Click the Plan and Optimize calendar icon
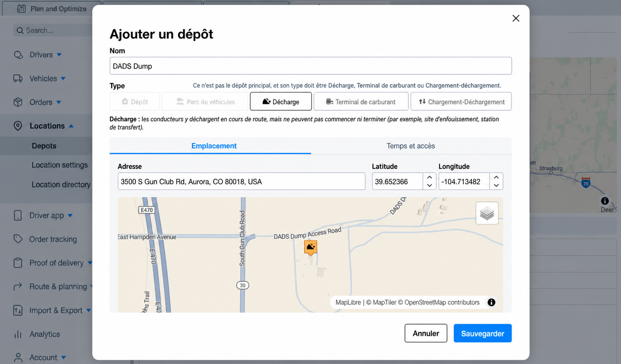The height and width of the screenshot is (364, 621). [22, 9]
